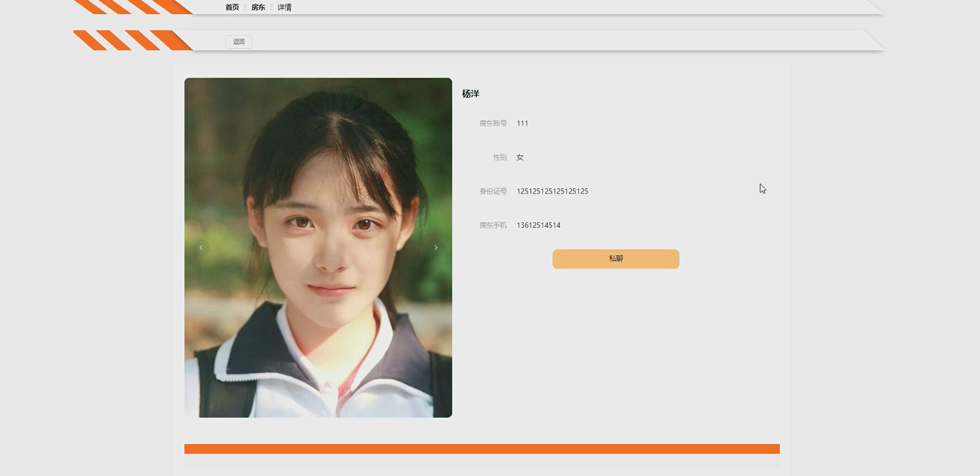The image size is (980, 476).
Task: Click the 房东账号 label
Action: [493, 123]
